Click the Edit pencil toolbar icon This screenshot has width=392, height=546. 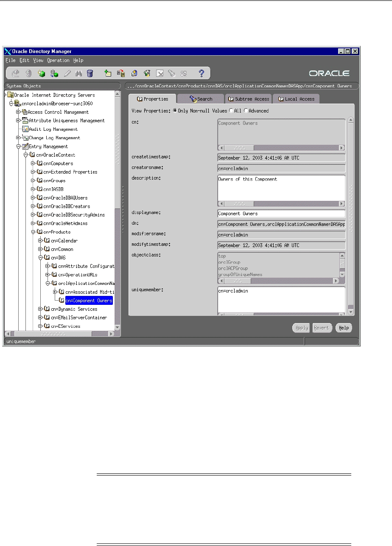(x=67, y=73)
